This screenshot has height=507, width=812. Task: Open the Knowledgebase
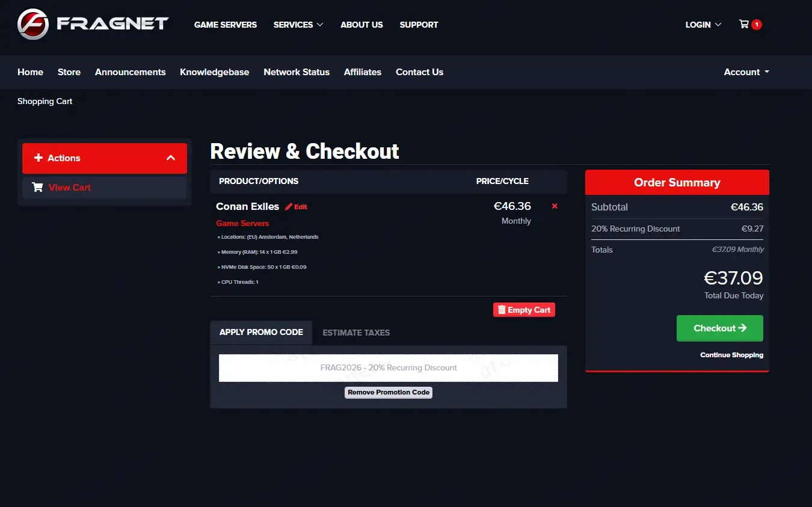(214, 72)
